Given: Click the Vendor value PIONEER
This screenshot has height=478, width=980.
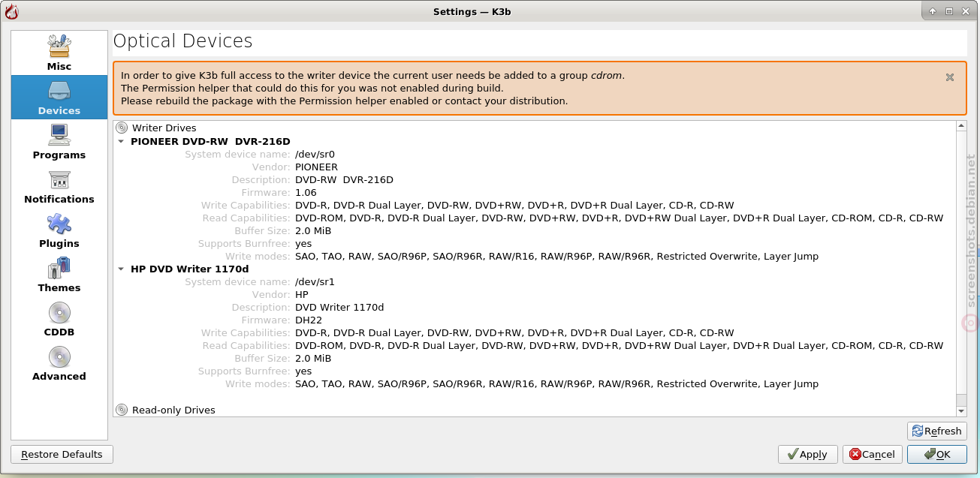Looking at the screenshot, I should 316,167.
